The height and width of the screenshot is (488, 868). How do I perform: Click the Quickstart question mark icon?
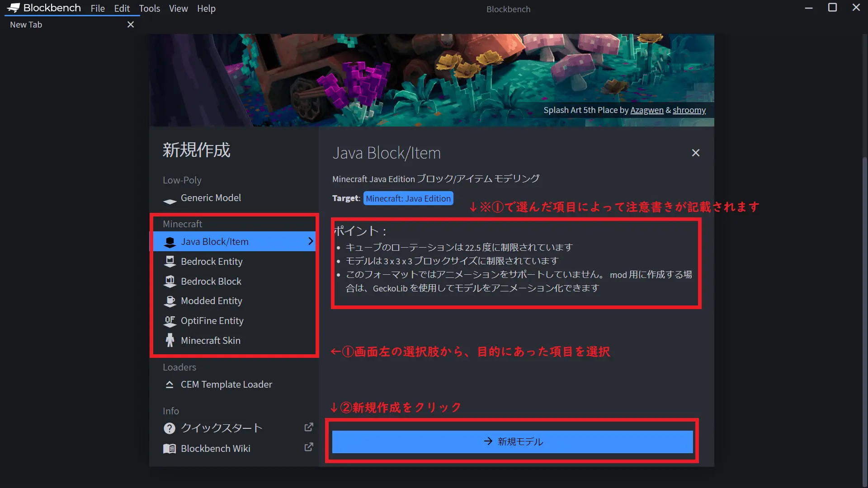tap(169, 428)
